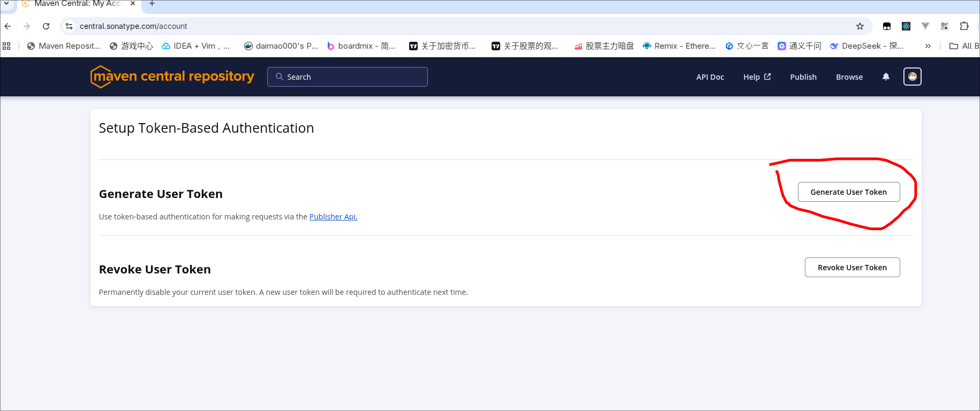
Task: Open the All Bookmarks folder
Action: (x=964, y=46)
